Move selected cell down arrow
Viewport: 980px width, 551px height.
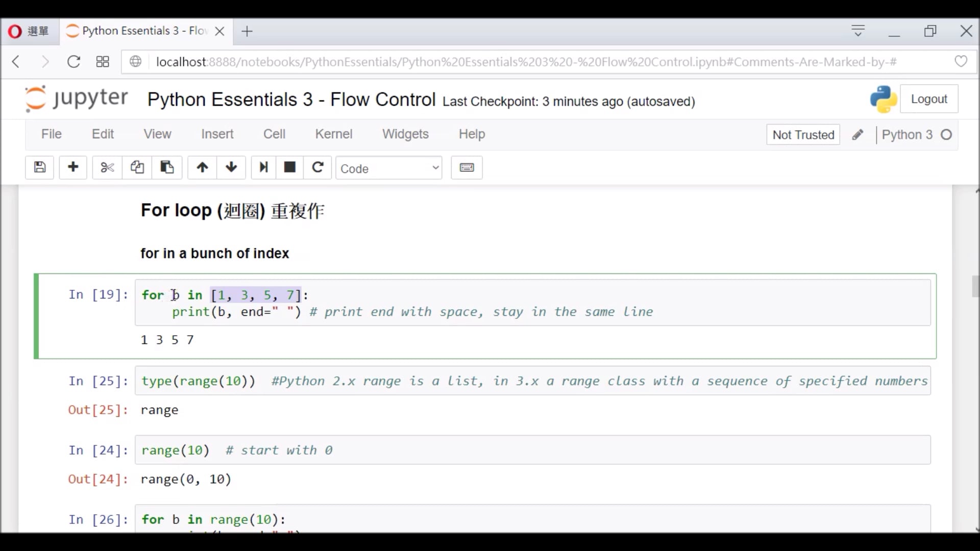[x=231, y=167]
